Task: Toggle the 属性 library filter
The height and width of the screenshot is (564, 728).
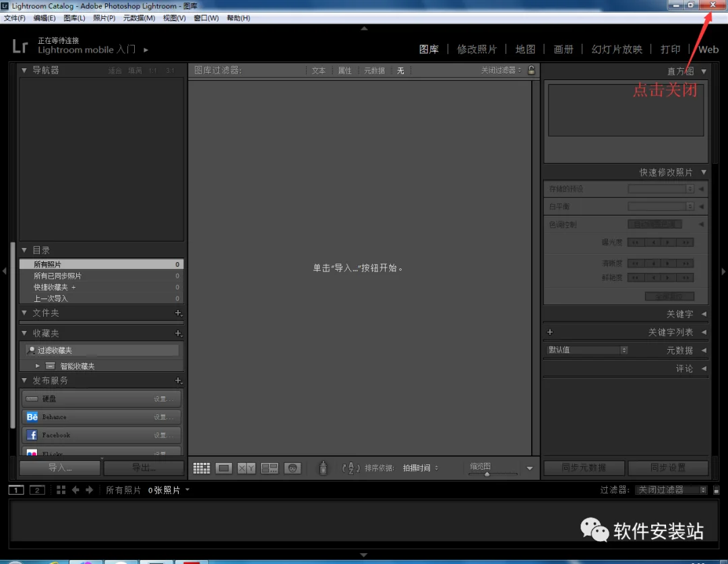Action: click(344, 71)
